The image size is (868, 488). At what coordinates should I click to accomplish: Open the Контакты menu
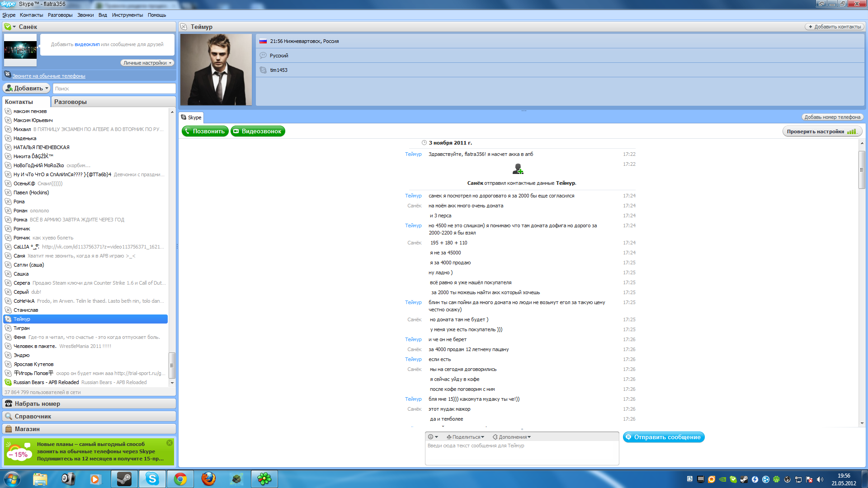pyautogui.click(x=31, y=15)
